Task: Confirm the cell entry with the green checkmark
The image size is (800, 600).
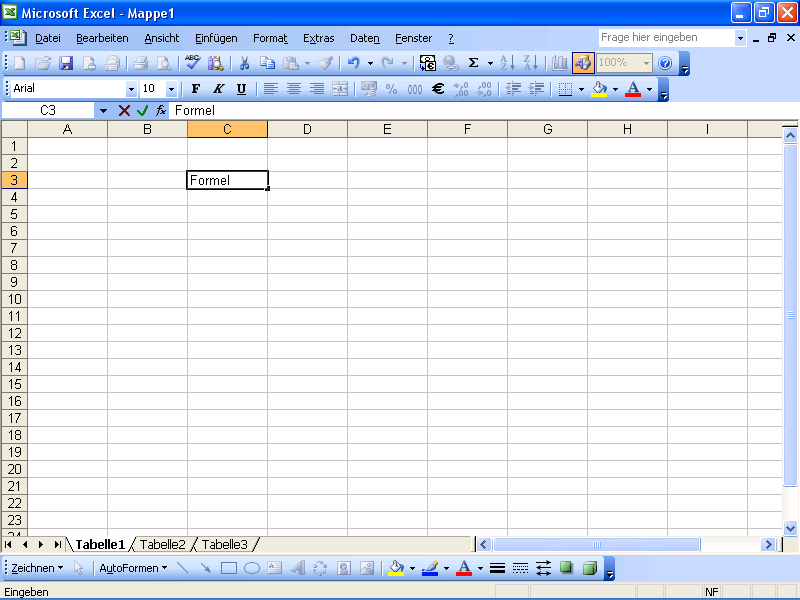Action: tap(142, 111)
